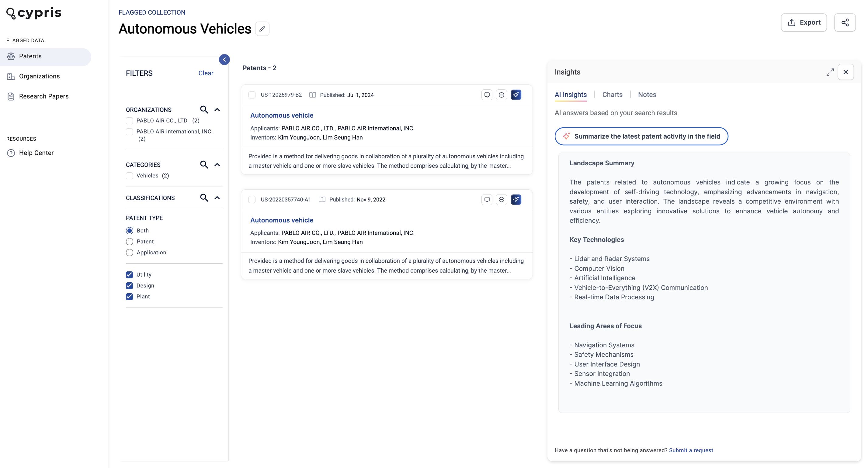Click upload arrow icon in Export button
The width and height of the screenshot is (868, 468).
[792, 22]
